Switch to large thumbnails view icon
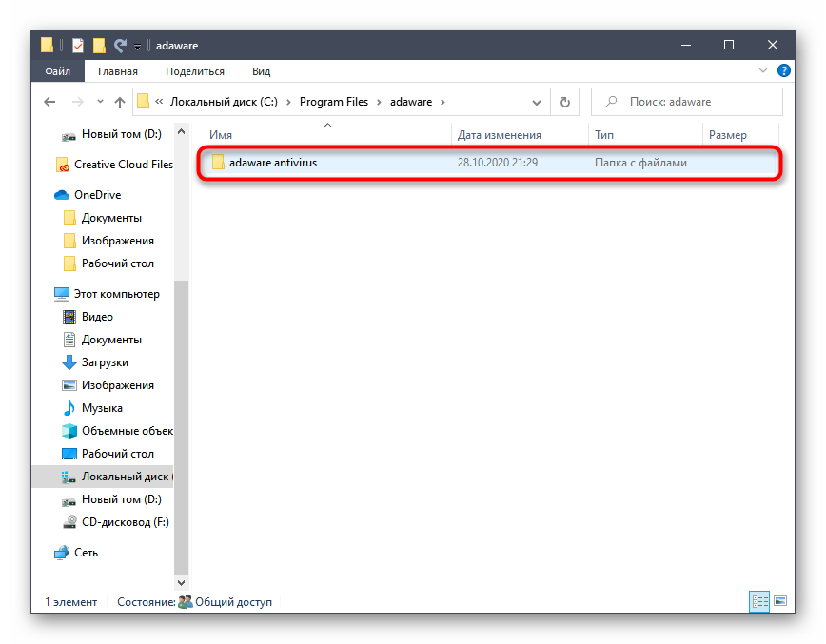 (x=780, y=601)
